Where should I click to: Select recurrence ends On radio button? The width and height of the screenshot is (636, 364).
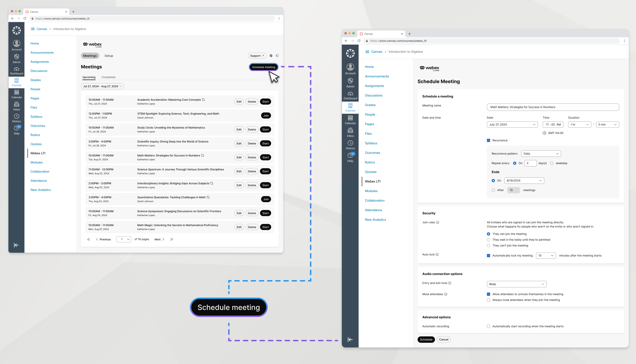[x=493, y=181]
